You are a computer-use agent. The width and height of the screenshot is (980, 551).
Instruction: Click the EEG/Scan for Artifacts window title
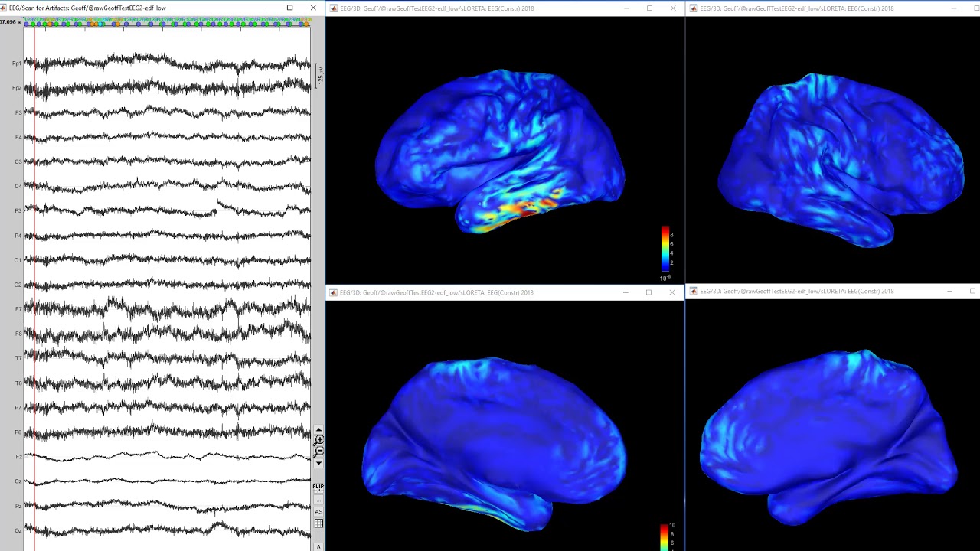(x=87, y=8)
